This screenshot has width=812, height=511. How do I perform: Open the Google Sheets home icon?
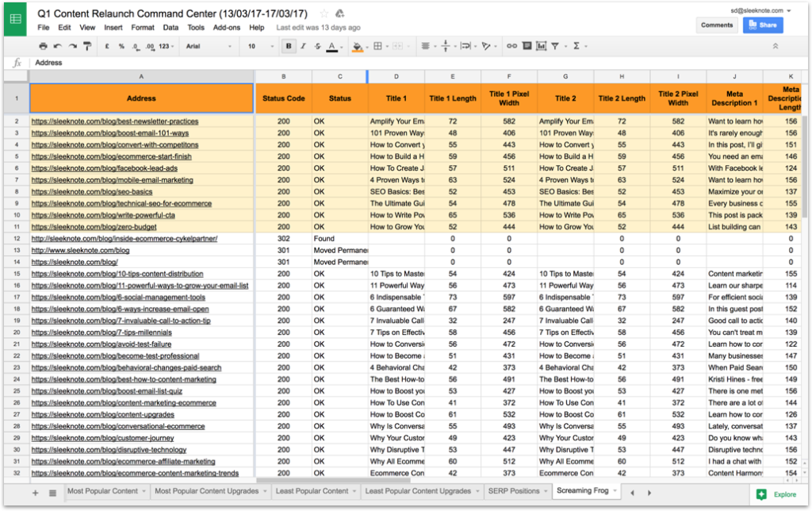pos(16,20)
